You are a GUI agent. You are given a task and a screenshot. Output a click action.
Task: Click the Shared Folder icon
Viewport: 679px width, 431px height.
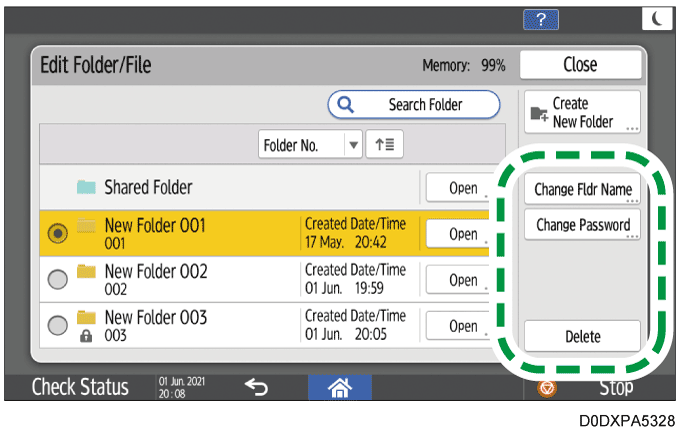tap(87, 188)
